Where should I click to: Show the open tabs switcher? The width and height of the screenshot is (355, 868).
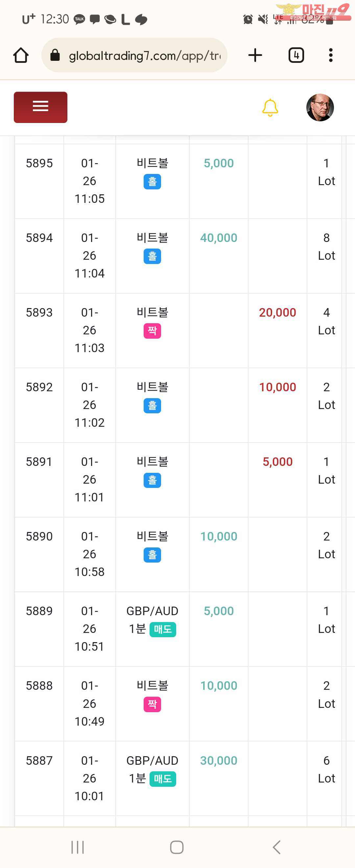(x=296, y=55)
